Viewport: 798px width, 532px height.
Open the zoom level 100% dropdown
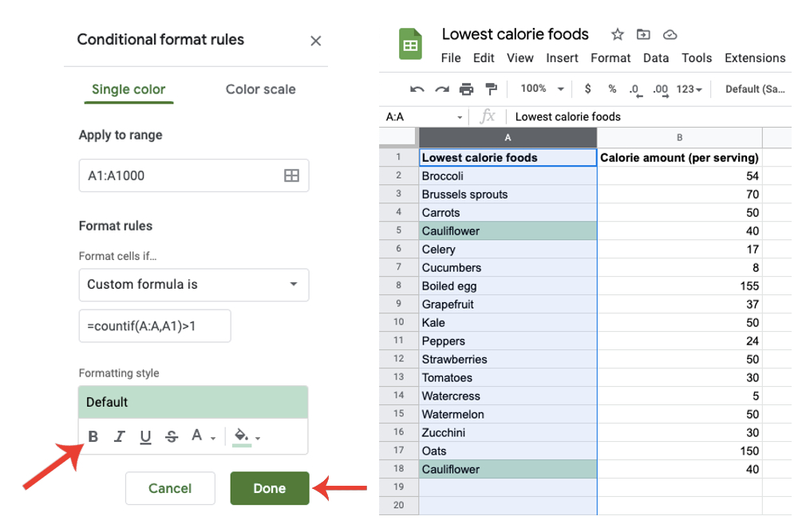pos(541,89)
